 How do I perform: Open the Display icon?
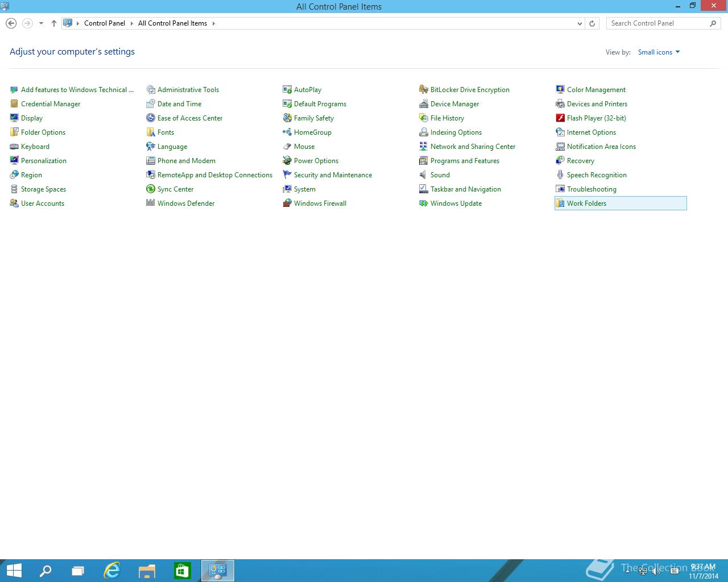pyautogui.click(x=14, y=118)
